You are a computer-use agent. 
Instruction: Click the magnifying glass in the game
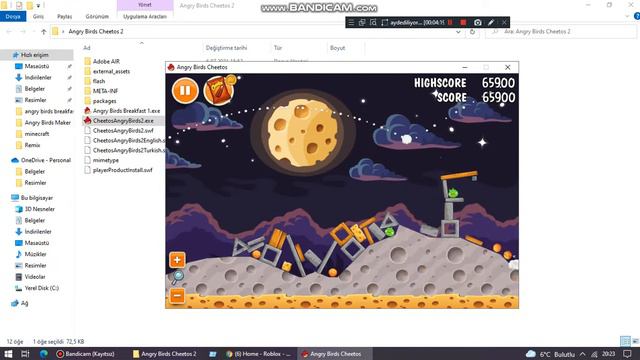coord(177,278)
